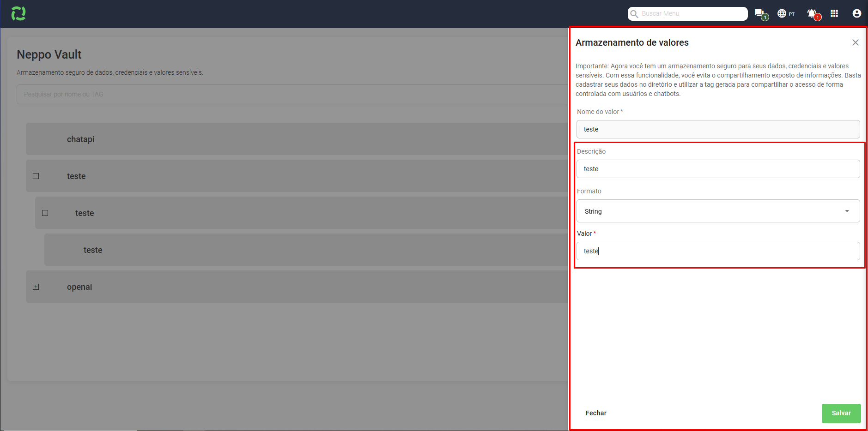
Task: Click the Neppo Vault heading
Action: 49,54
